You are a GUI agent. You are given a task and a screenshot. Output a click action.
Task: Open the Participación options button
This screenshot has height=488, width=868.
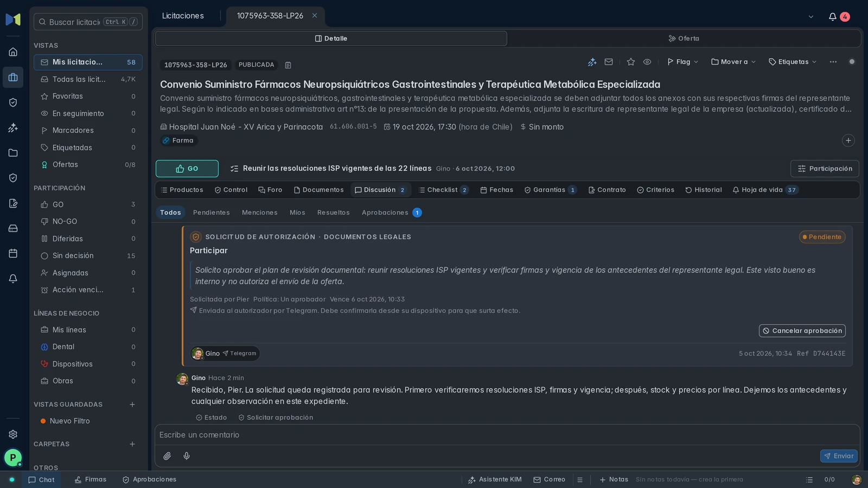825,169
